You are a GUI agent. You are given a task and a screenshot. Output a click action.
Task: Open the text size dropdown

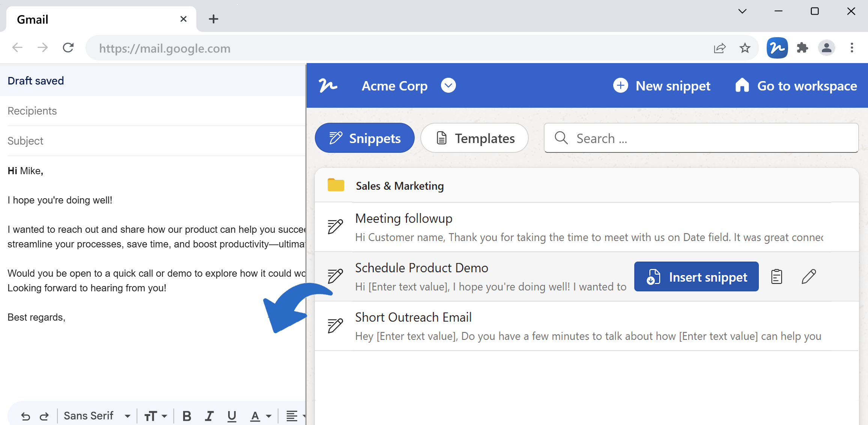click(x=155, y=416)
